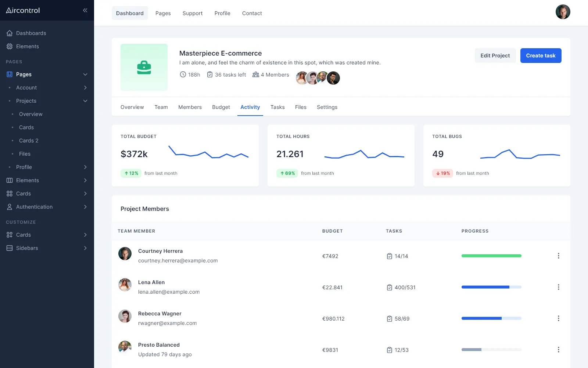Click the Sidebars layout icon
This screenshot has height=368, width=588.
point(10,248)
